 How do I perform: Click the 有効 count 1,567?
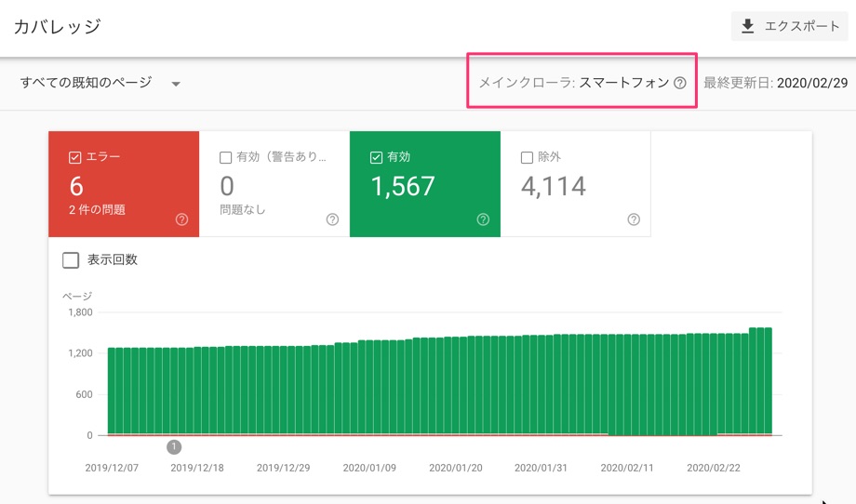pos(402,187)
